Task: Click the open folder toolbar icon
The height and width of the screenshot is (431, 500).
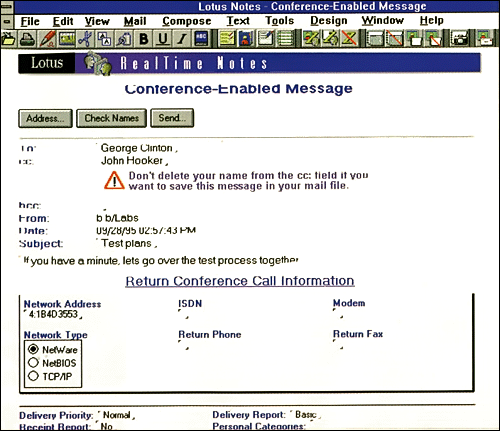Action: tap(9, 39)
